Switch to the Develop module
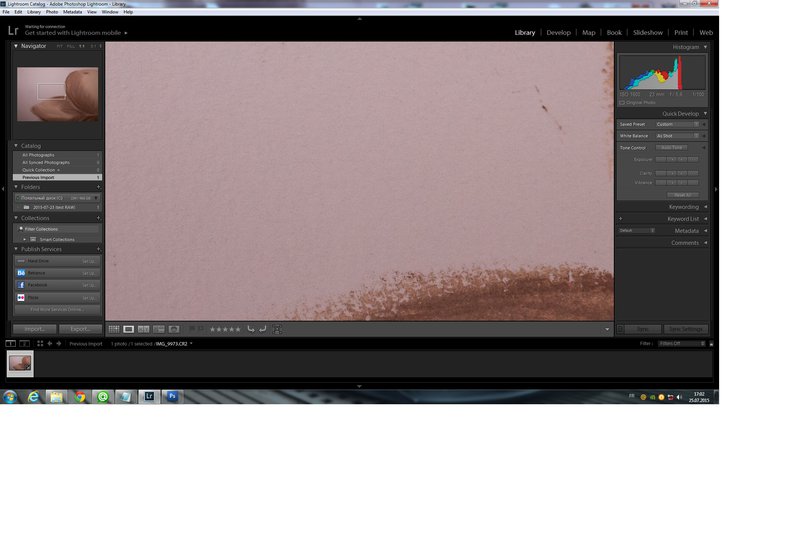Screen dimensions: 800x533 tap(558, 33)
